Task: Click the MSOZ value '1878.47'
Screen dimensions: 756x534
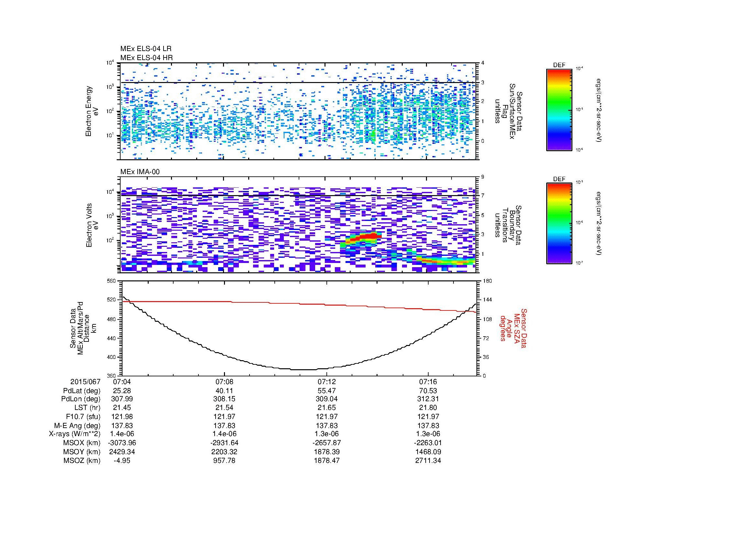Action: (326, 461)
